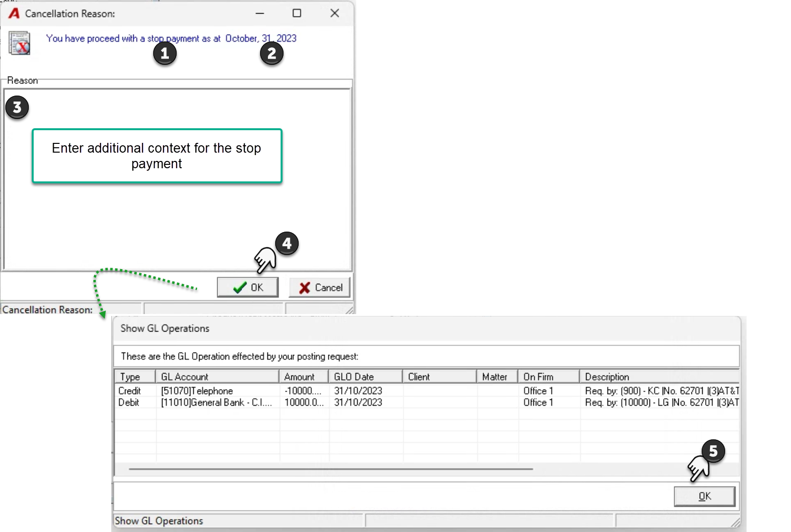Click the cancelled document icon with red X
This screenshot has width=791, height=532.
coord(20,43)
